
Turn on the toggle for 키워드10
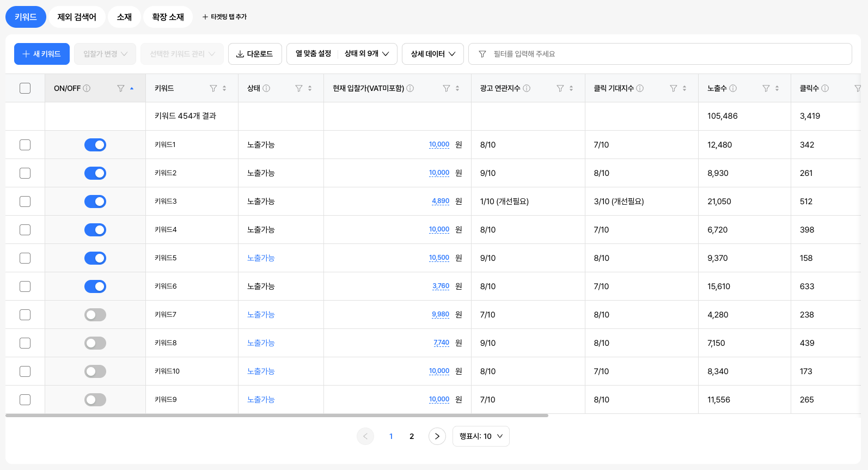click(95, 371)
